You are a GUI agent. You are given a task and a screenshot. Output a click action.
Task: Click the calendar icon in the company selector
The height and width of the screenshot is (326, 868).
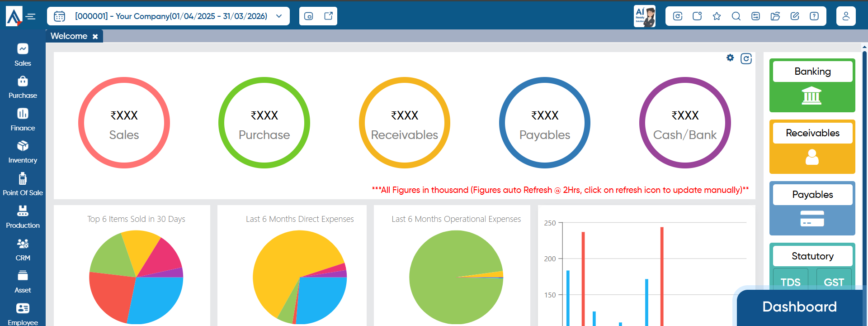click(x=59, y=16)
